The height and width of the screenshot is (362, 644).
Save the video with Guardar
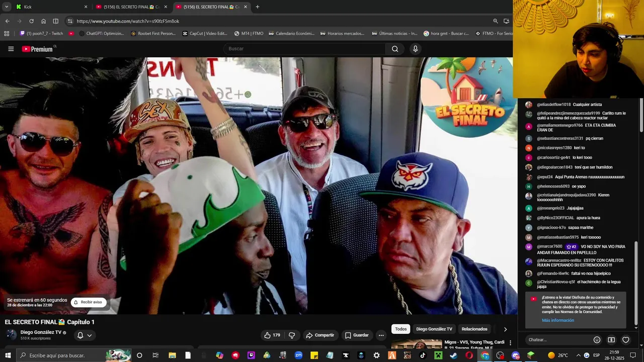coord(357,335)
